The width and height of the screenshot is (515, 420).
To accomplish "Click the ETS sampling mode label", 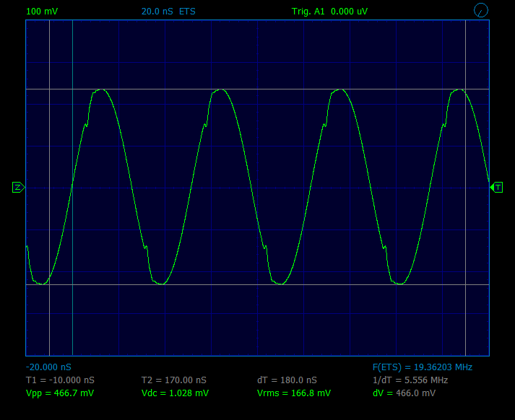I will [187, 12].
